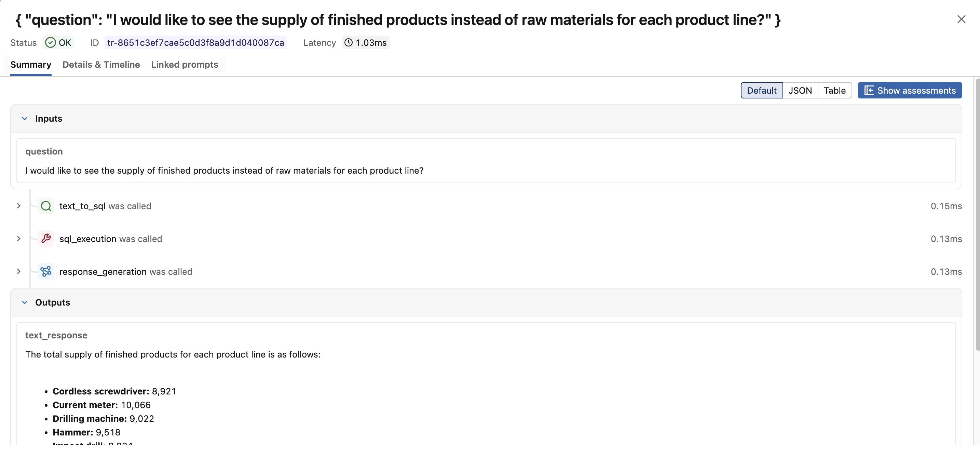
Task: Switch view to Default mode
Action: coord(761,91)
